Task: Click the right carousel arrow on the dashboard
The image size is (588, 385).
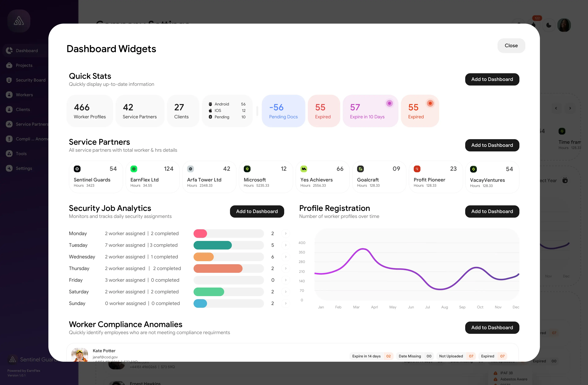Action: [x=570, y=108]
